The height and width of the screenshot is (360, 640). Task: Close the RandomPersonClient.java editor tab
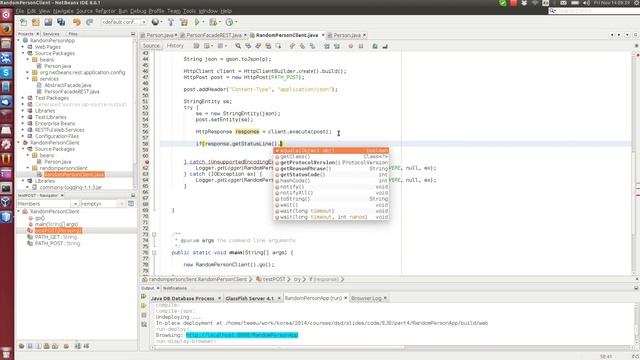click(x=323, y=35)
